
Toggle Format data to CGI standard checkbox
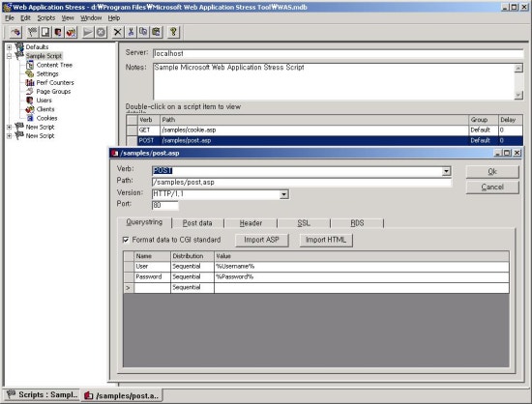pyautogui.click(x=126, y=240)
